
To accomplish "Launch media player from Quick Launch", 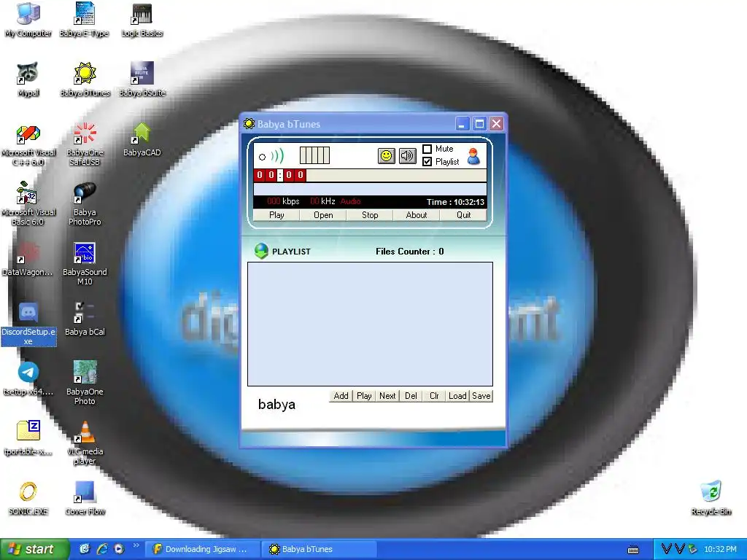I will 119,549.
